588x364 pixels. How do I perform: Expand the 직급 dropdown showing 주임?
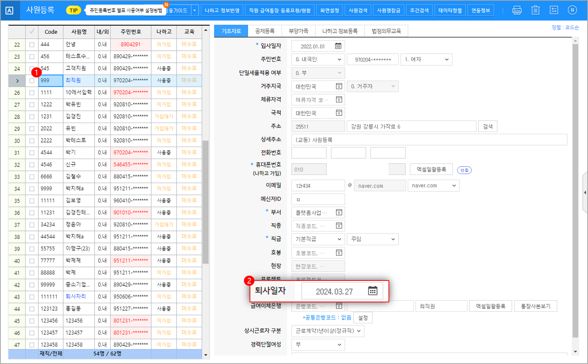pos(372,239)
